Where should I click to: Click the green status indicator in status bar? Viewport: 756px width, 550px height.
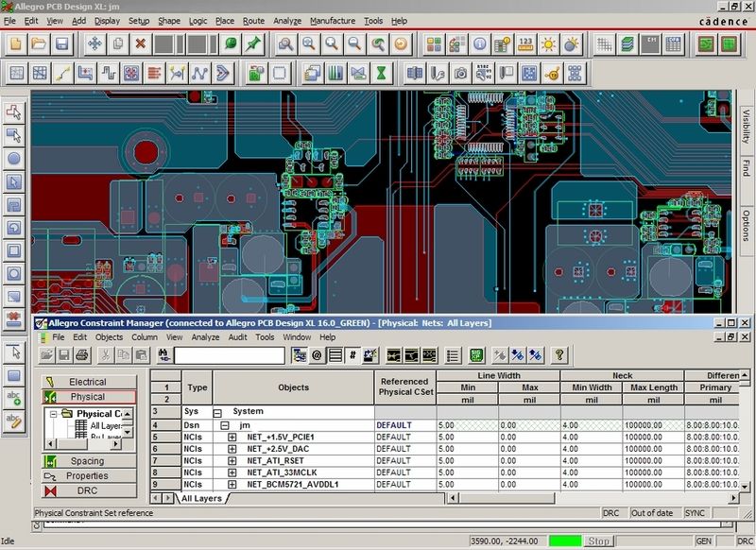tap(564, 541)
